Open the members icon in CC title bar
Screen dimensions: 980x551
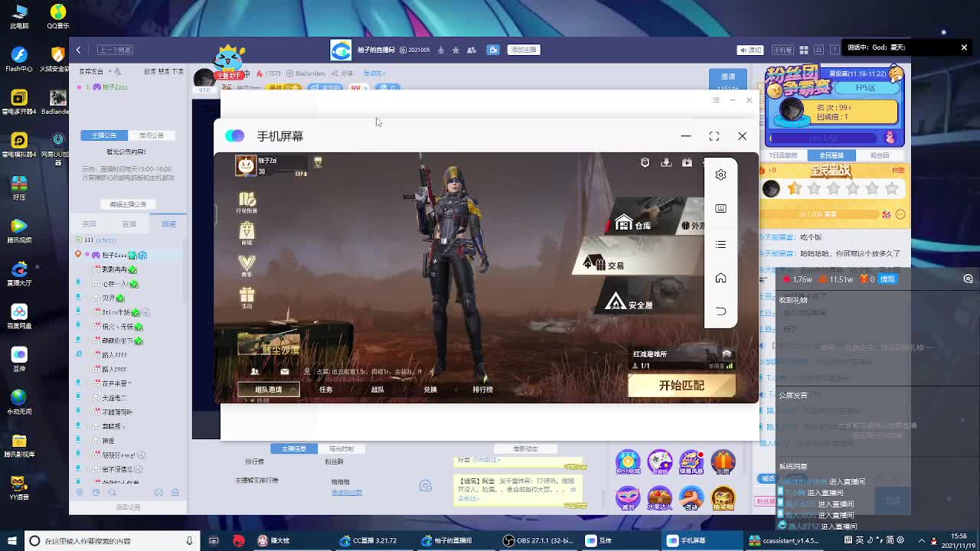(x=471, y=50)
